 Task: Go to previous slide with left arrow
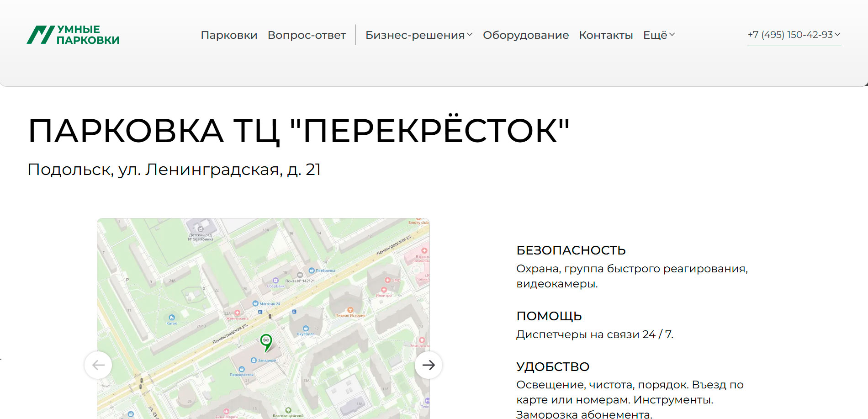pyautogui.click(x=98, y=365)
